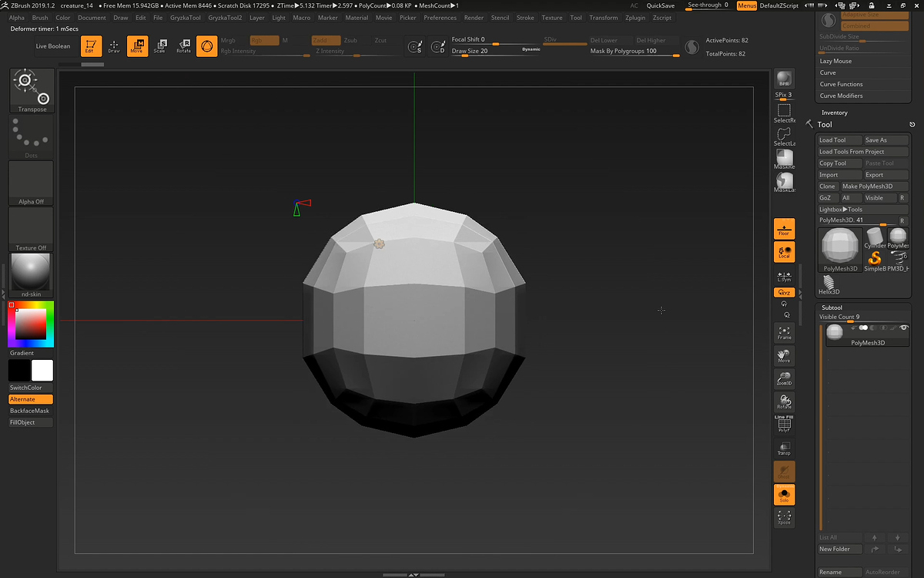This screenshot has width=924, height=578.
Task: Choose the SelectRect tool
Action: point(784,113)
